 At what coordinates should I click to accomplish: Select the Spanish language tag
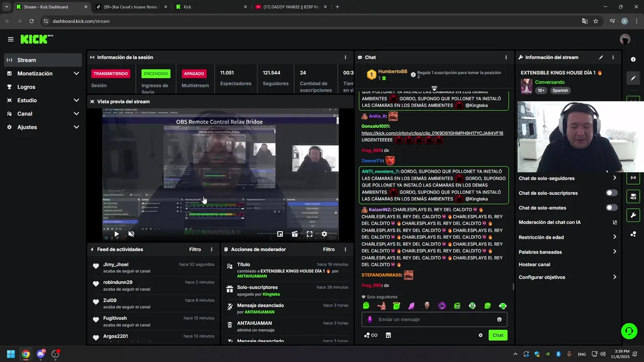click(x=560, y=90)
